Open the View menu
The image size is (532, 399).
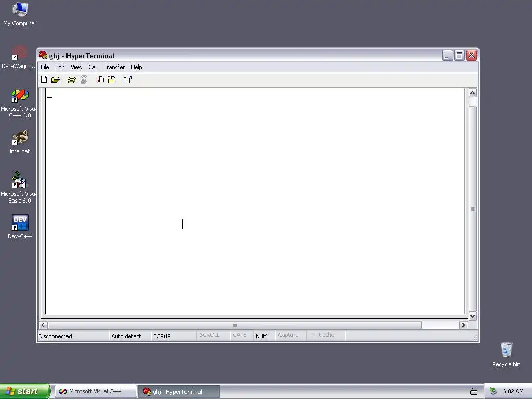[x=76, y=67]
